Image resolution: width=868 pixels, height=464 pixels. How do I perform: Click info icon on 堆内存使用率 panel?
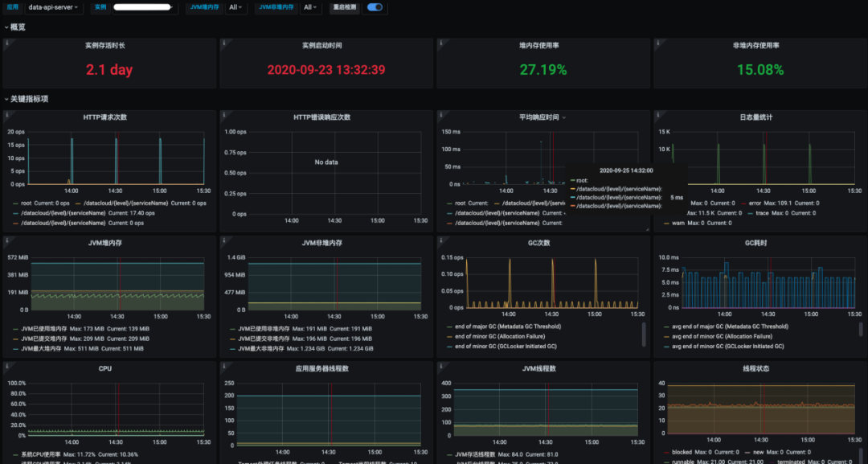pyautogui.click(x=440, y=43)
